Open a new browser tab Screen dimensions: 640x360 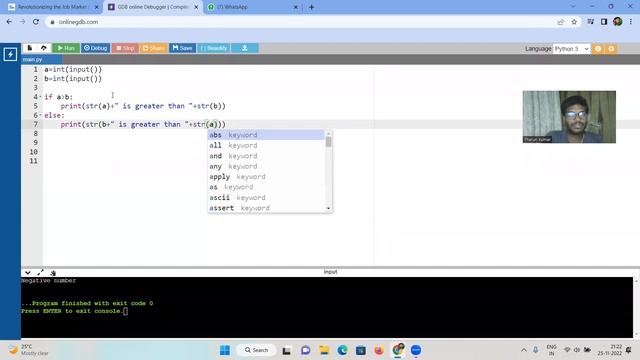click(x=311, y=7)
